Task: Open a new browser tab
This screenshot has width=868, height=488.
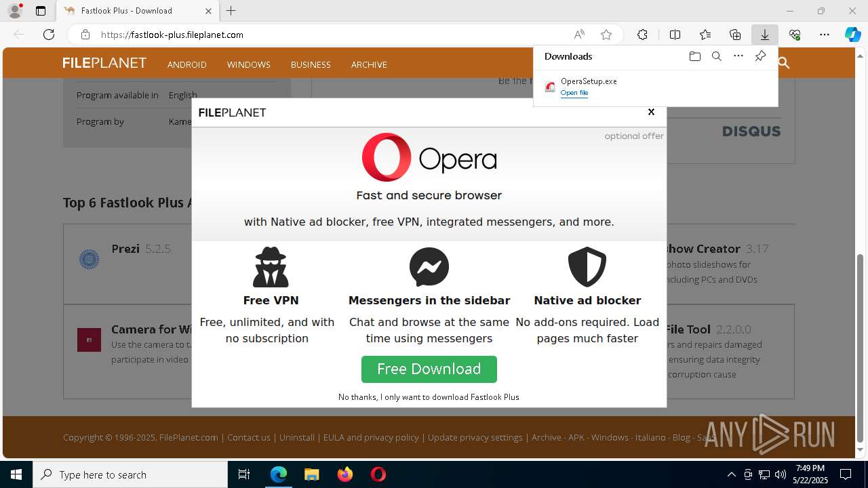Action: point(231,11)
